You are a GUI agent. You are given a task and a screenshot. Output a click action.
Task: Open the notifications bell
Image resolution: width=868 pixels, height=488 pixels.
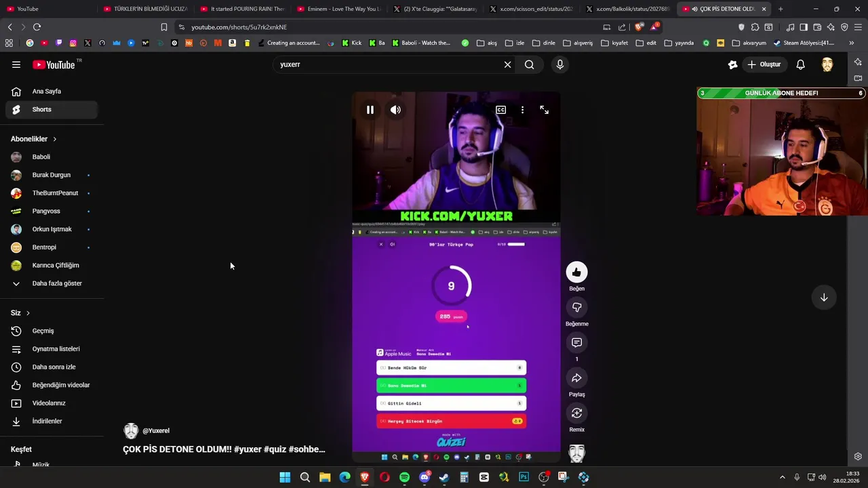[800, 64]
